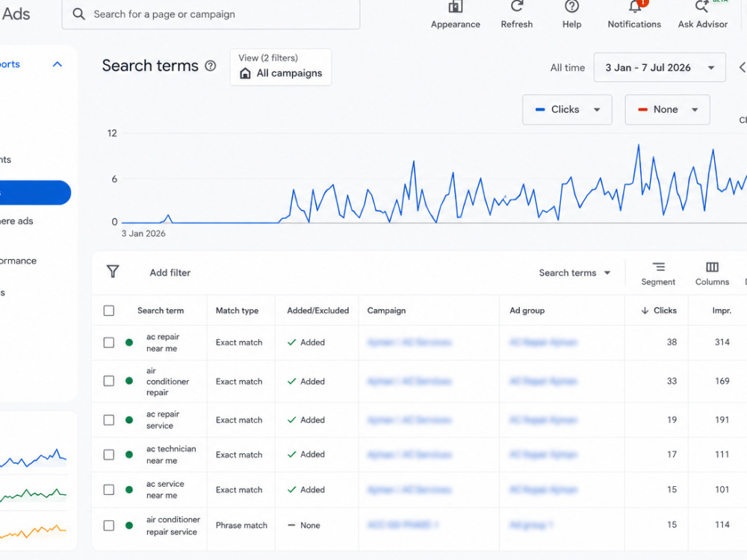Click the green status dot for ac technician near me
747x560 pixels.
point(129,454)
